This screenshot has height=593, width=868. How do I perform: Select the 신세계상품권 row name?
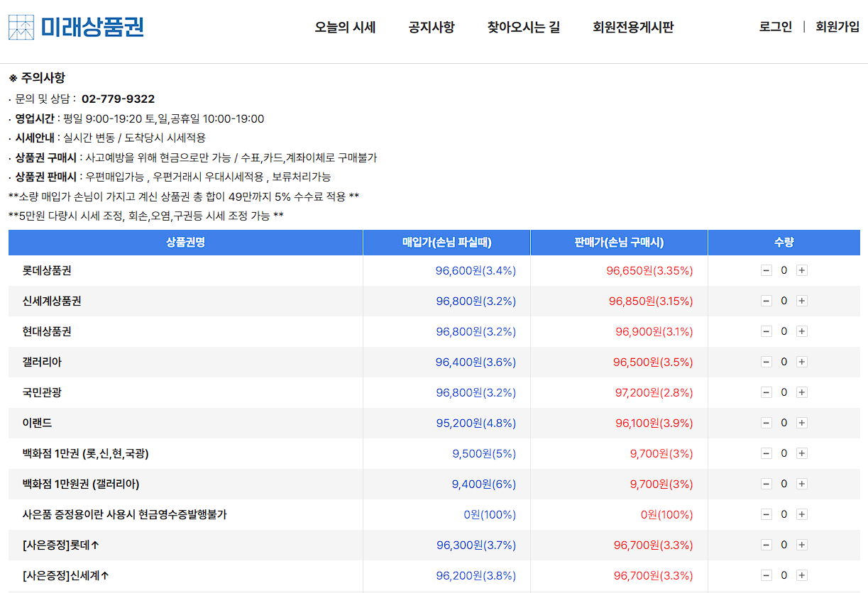(52, 301)
